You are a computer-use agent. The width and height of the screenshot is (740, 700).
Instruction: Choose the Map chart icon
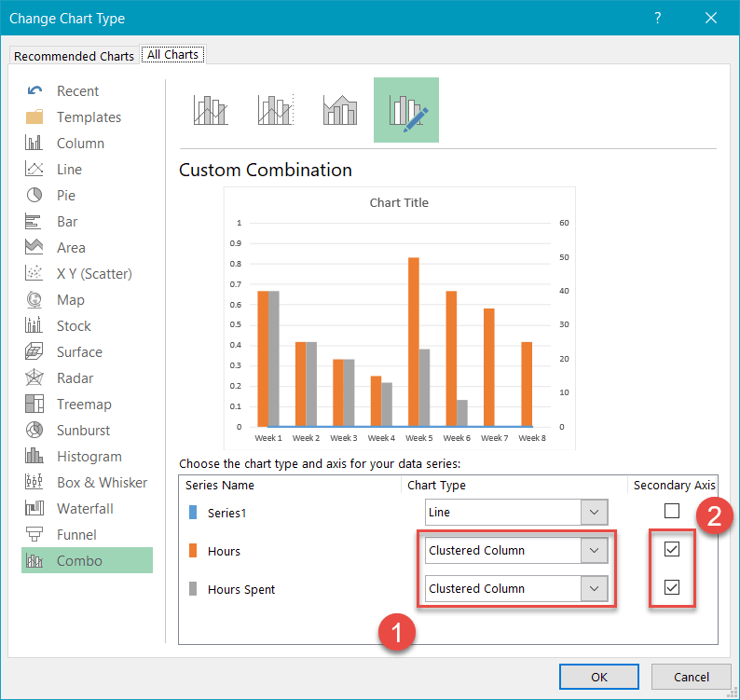point(34,299)
